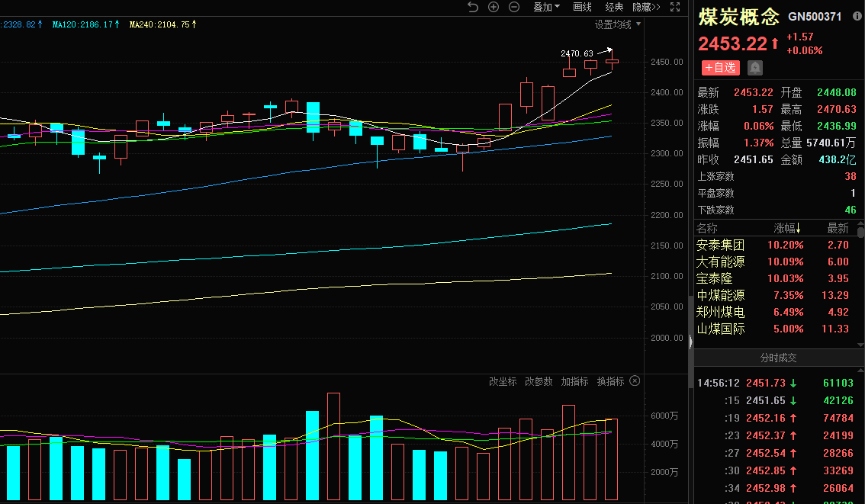This screenshot has height=504, width=865.
Task: Click the 煤炭概念 title
Action: point(738,17)
